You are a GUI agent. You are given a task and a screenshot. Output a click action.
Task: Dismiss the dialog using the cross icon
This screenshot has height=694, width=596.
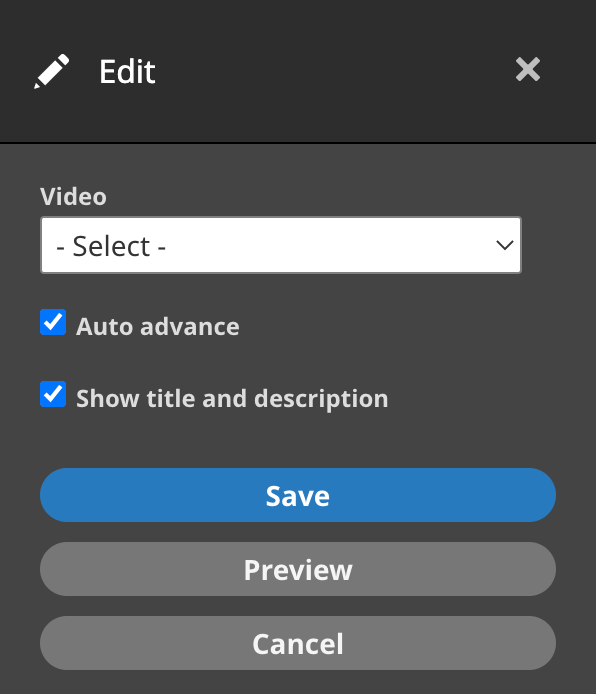(528, 69)
